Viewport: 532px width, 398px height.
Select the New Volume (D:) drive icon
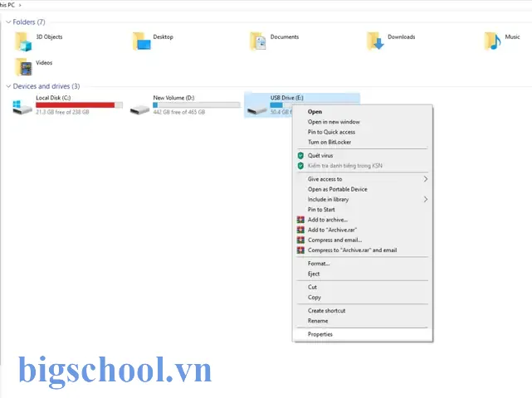[139, 109]
